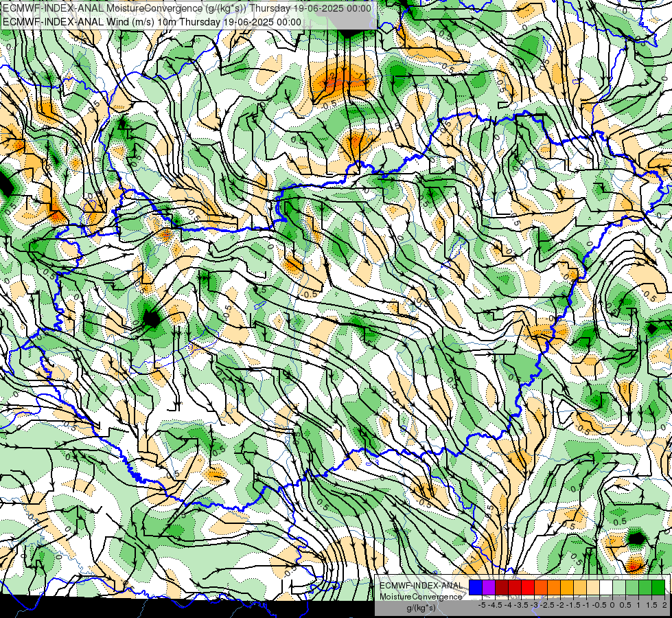This screenshot has width=672, height=618.
Task: Select the bright red swatch between -3.5 and -3
Action: [x=528, y=587]
